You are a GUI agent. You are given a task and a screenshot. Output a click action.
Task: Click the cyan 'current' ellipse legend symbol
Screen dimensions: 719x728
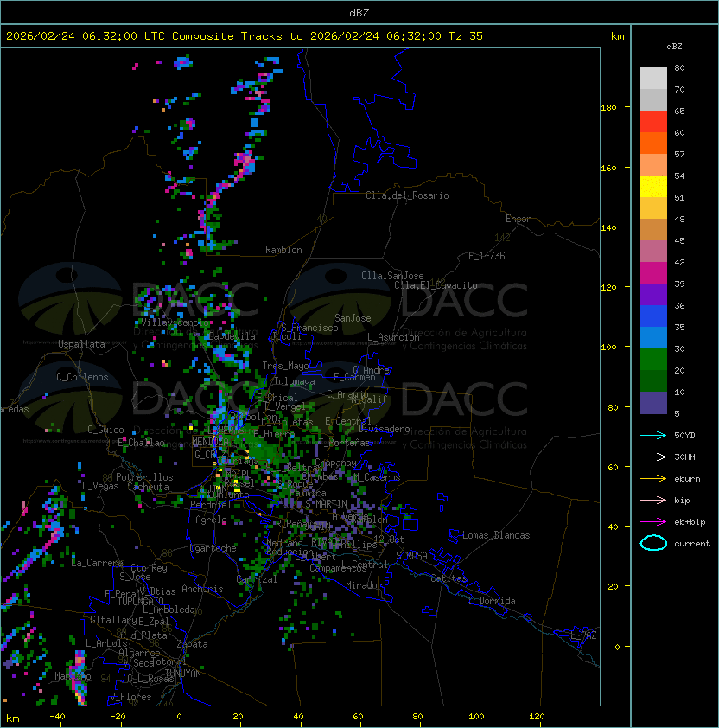[653, 543]
